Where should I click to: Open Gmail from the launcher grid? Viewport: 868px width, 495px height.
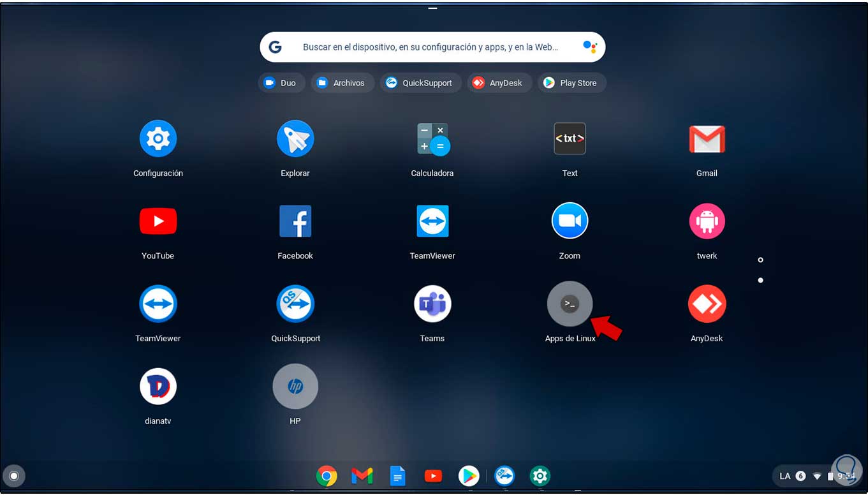click(x=707, y=139)
